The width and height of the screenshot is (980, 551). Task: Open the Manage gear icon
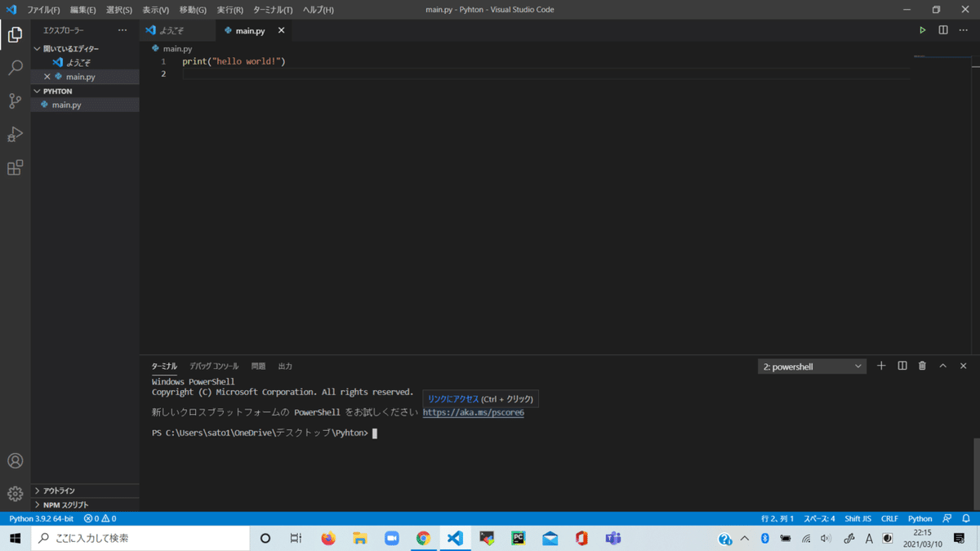click(15, 494)
